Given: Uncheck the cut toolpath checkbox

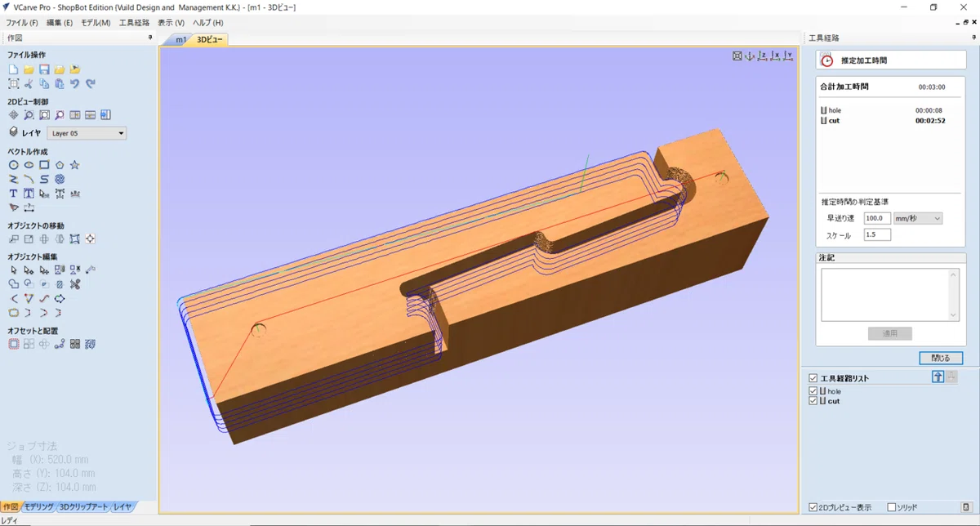Looking at the screenshot, I should point(813,401).
